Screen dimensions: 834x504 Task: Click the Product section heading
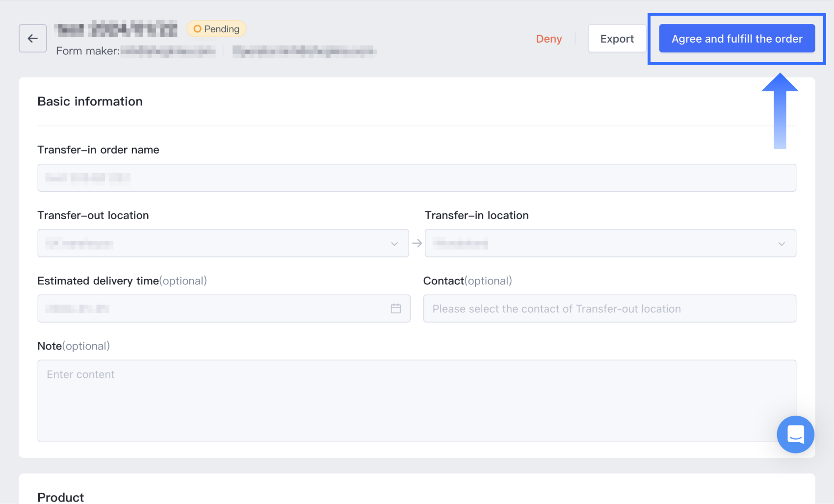(61, 497)
